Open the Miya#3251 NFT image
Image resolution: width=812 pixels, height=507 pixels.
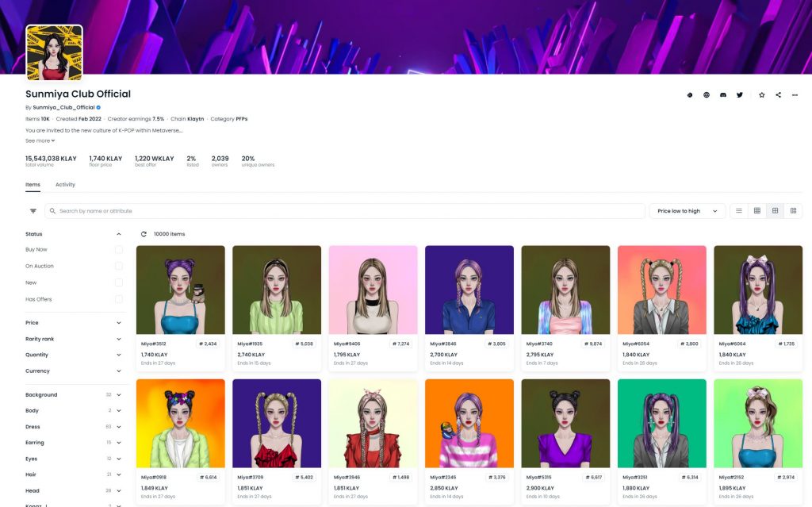coord(662,424)
